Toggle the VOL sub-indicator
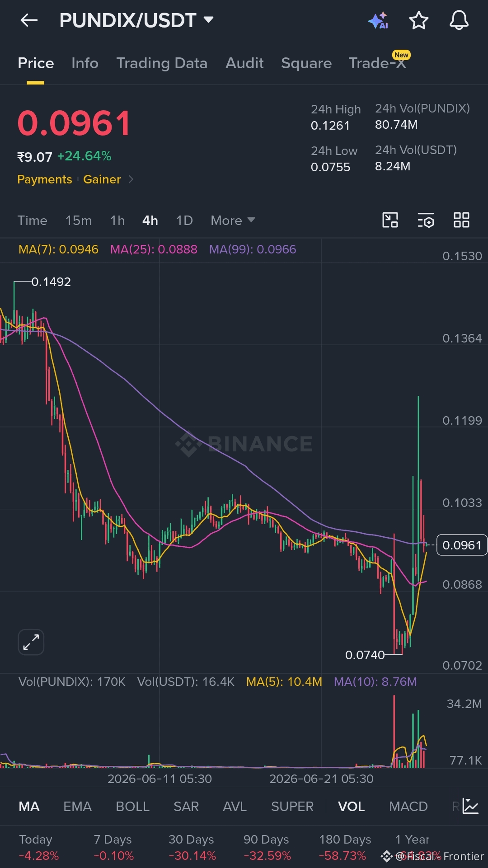 point(351,807)
